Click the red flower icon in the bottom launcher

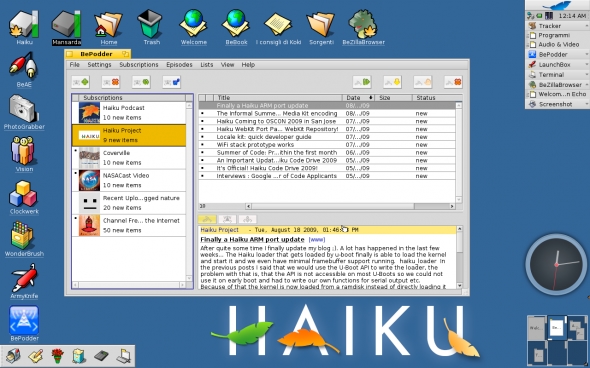(x=57, y=356)
